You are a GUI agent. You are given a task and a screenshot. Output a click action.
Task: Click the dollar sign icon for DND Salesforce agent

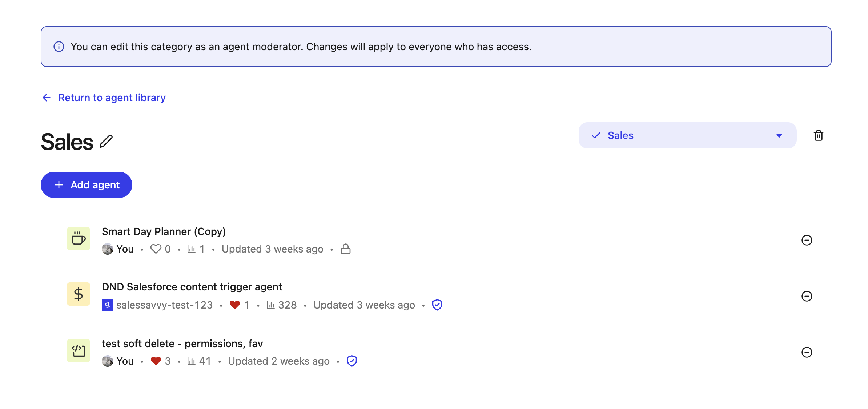78,294
